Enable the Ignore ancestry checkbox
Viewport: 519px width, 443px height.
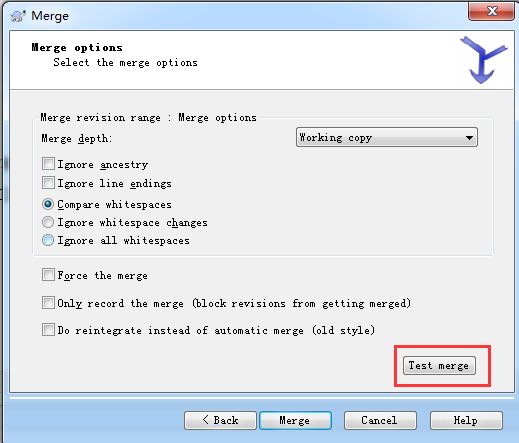[48, 164]
